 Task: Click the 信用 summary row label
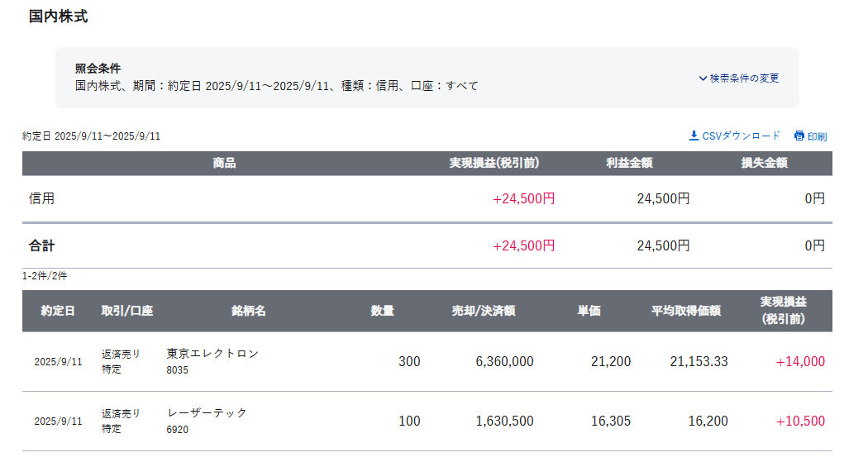(x=42, y=198)
